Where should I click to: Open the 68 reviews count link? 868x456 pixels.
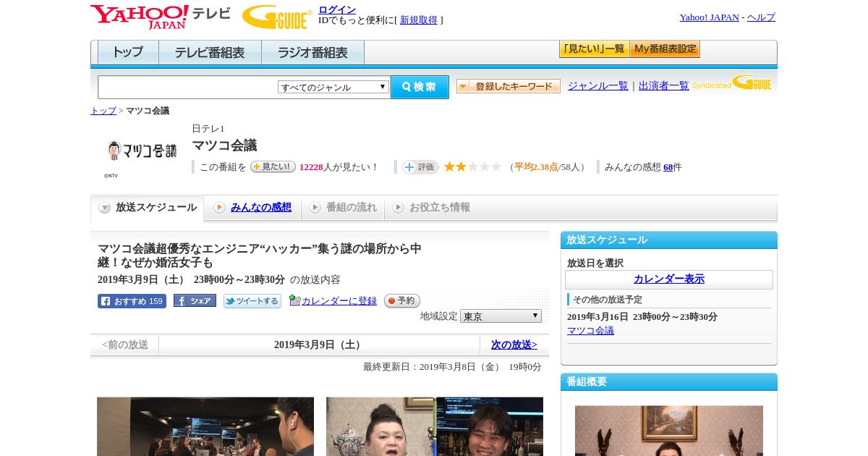[x=668, y=167]
